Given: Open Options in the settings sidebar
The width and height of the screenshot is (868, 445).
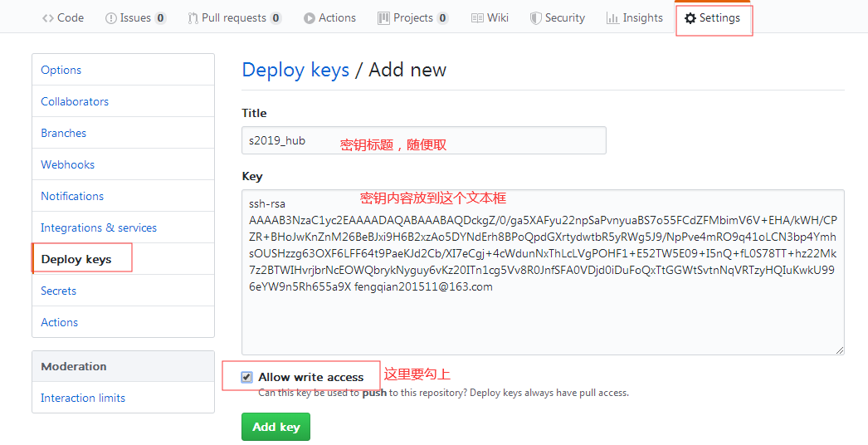Looking at the screenshot, I should coord(123,70).
